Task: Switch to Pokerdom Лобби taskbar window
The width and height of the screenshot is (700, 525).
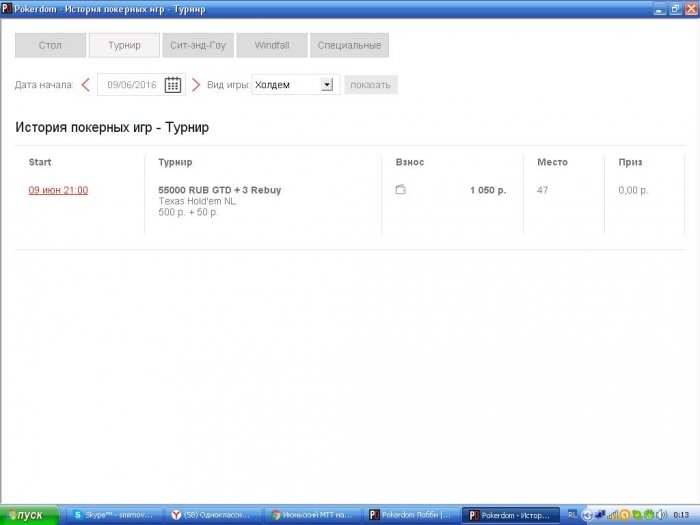Action: coord(413,515)
